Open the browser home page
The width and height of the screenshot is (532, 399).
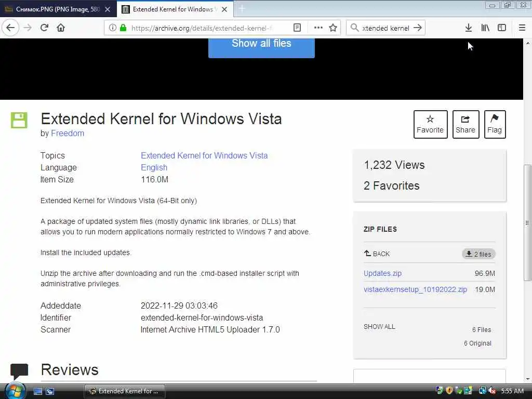(x=61, y=28)
